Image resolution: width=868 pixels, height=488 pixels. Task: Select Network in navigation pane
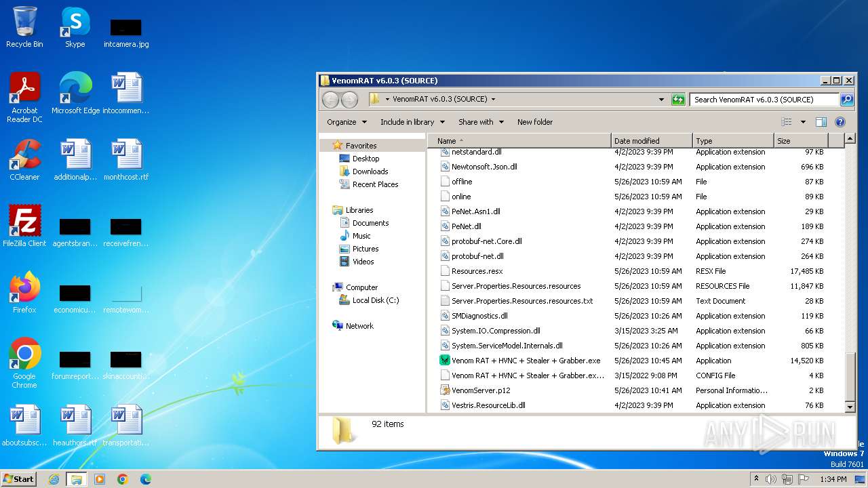(359, 325)
